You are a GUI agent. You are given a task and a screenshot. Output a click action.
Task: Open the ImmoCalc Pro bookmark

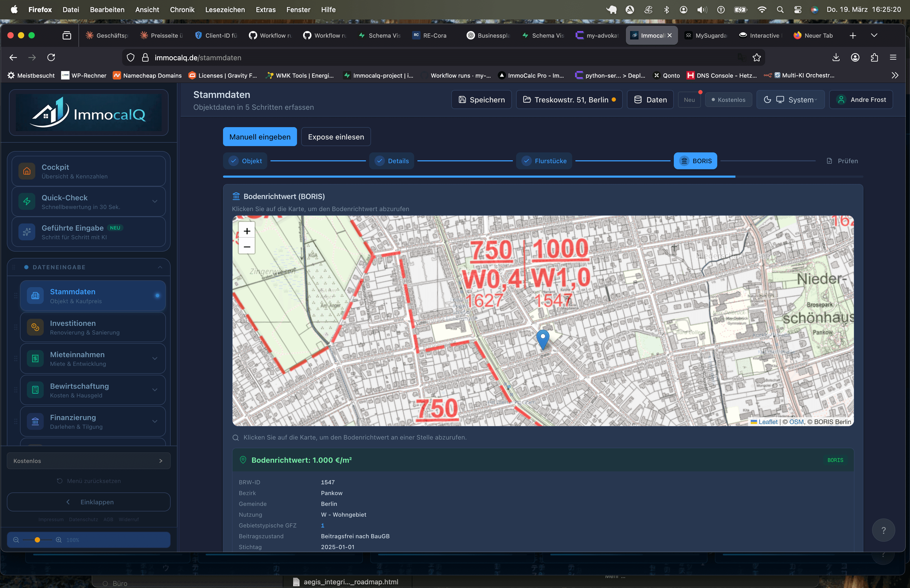click(x=531, y=75)
